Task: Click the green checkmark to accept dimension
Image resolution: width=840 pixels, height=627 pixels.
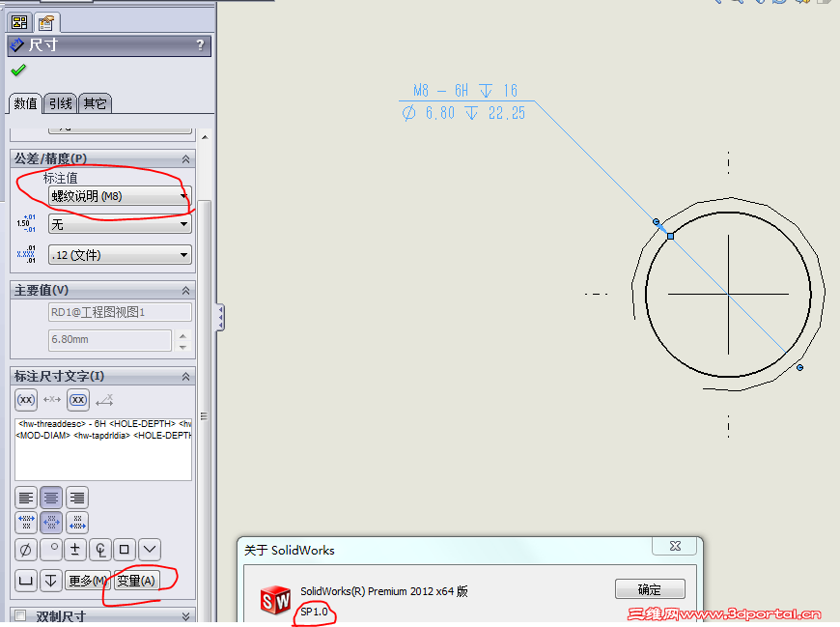Action: pyautogui.click(x=18, y=70)
